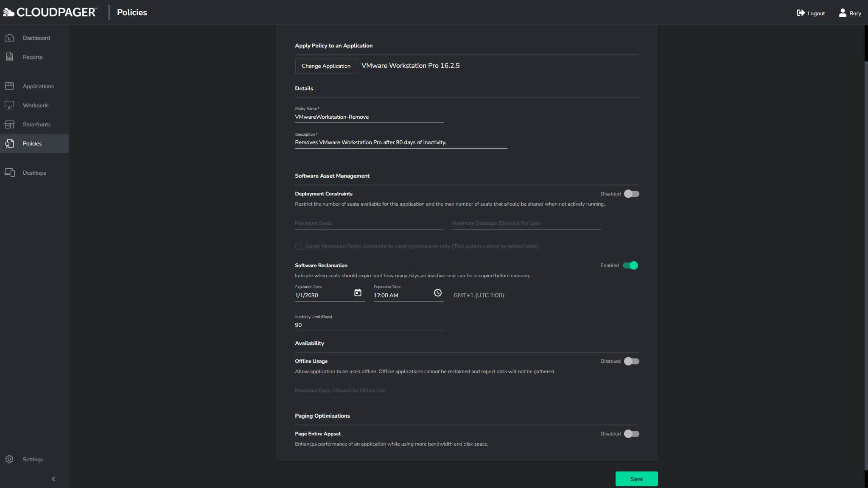The width and height of the screenshot is (868, 488).
Task: Click the Applications window icon
Action: 9,86
